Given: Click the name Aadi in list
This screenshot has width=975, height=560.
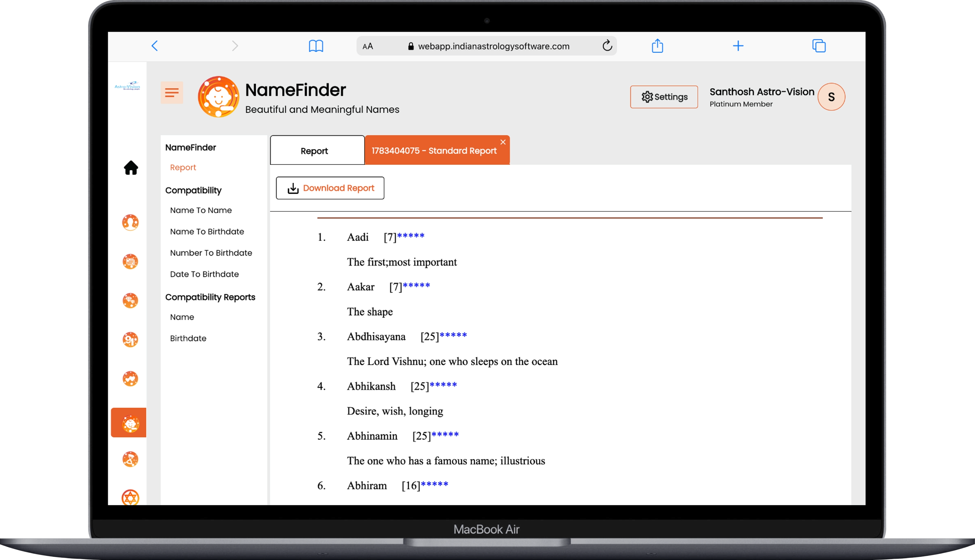Looking at the screenshot, I should click(x=358, y=237).
